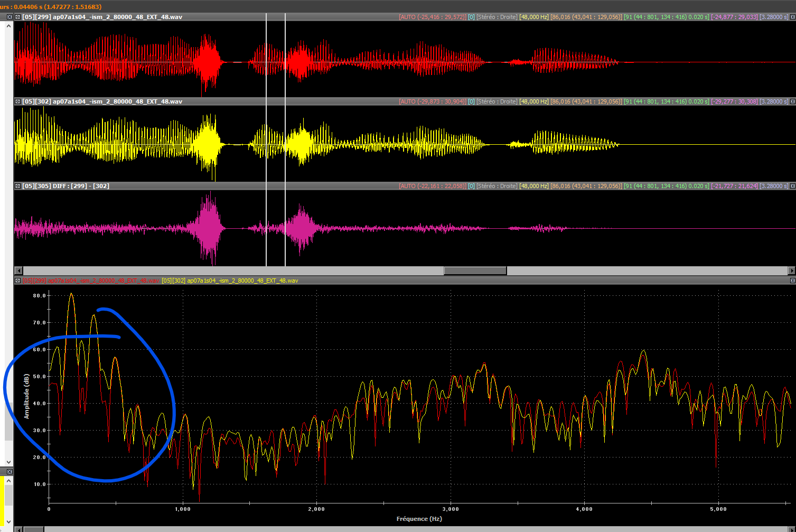Toggle AUTO amplitude scaling on red track
Image resolution: width=796 pixels, height=532 pixels.
pos(433,17)
